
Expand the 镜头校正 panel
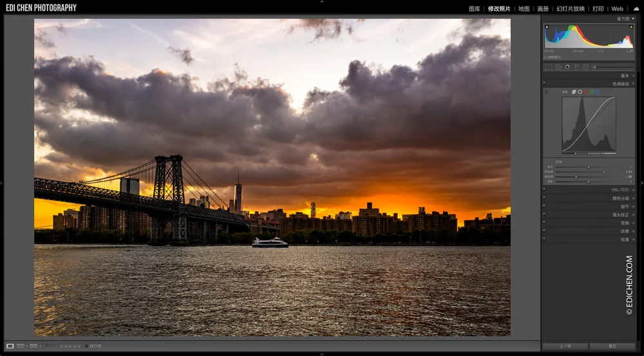[633, 215]
